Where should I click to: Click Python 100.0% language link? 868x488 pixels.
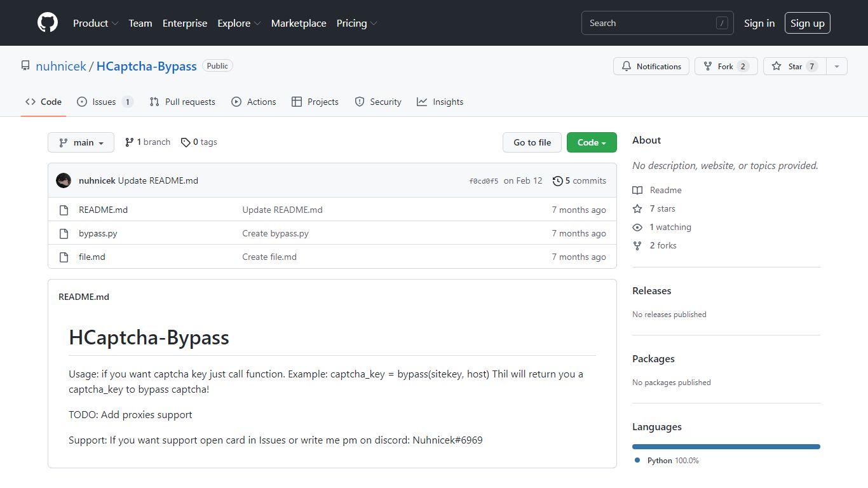coord(667,460)
